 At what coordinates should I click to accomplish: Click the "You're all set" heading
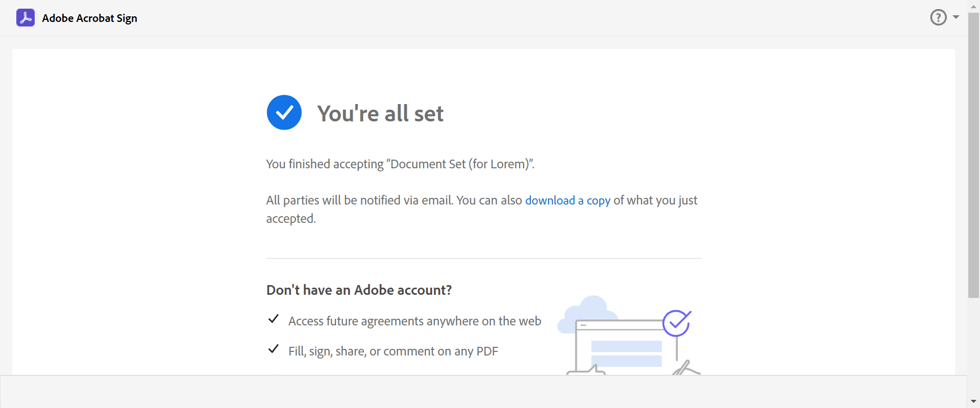(x=380, y=114)
